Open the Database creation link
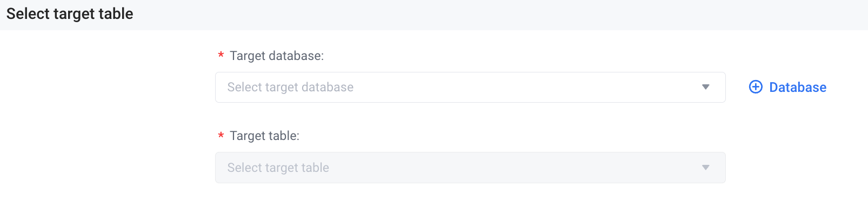Screen dimensions: 868x200 787,87
